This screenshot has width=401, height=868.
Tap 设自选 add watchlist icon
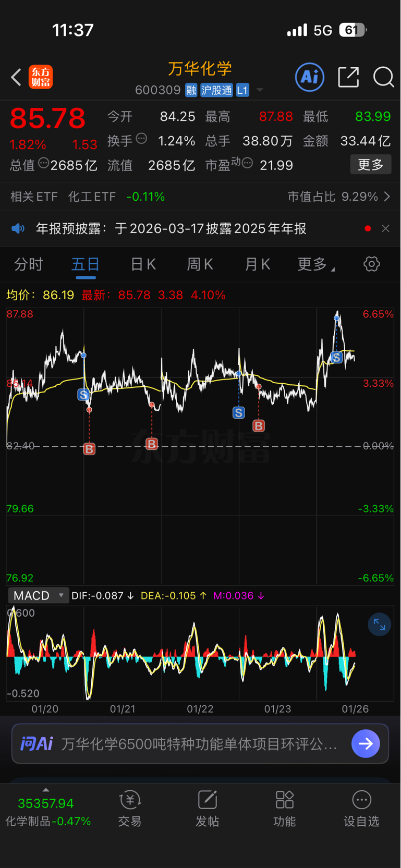click(361, 809)
